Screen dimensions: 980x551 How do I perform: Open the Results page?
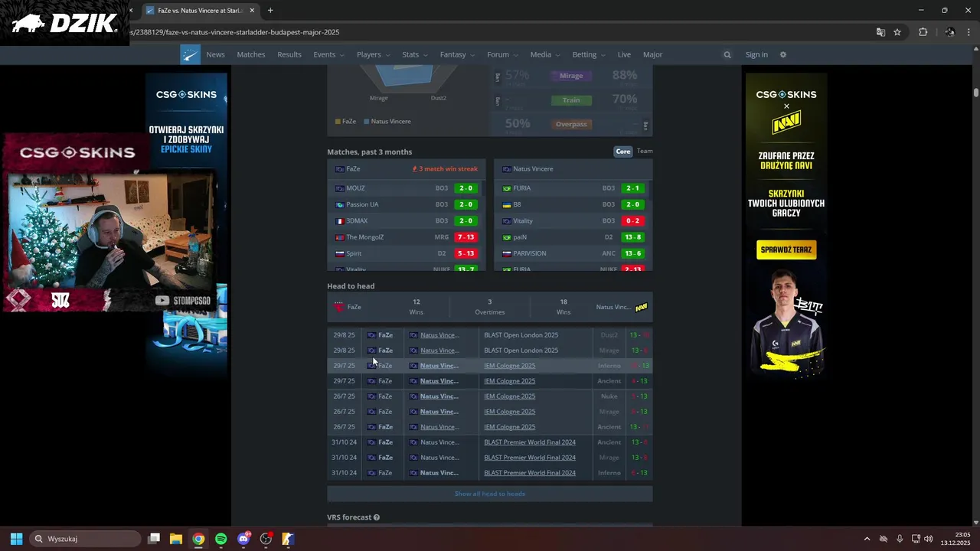[289, 54]
